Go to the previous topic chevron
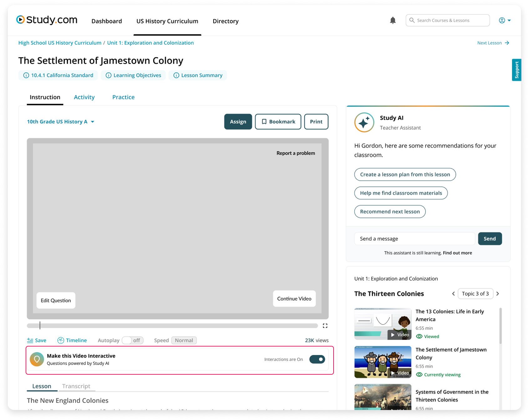 (453, 294)
